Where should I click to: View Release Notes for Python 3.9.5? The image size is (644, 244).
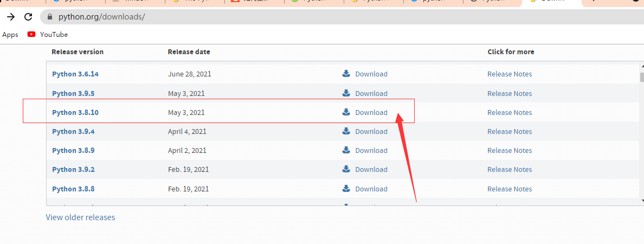(509, 93)
